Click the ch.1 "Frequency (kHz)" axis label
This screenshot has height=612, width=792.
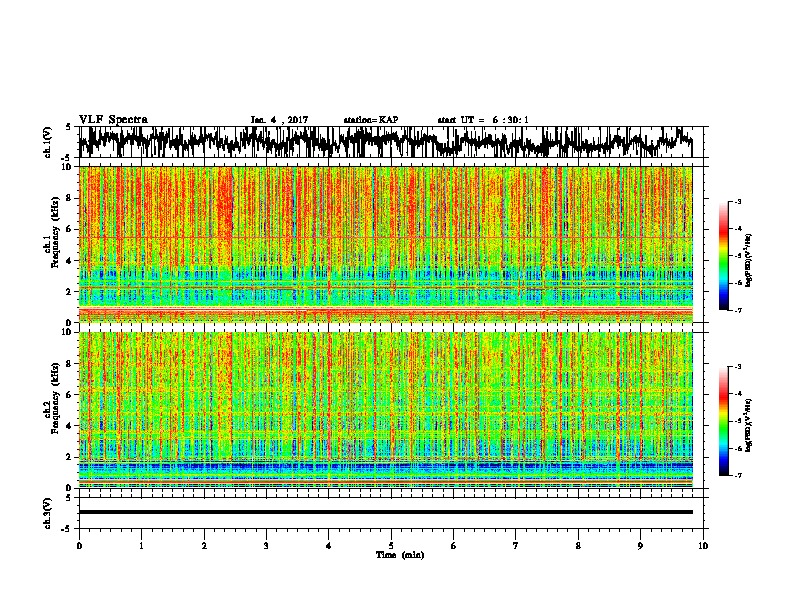click(55, 232)
